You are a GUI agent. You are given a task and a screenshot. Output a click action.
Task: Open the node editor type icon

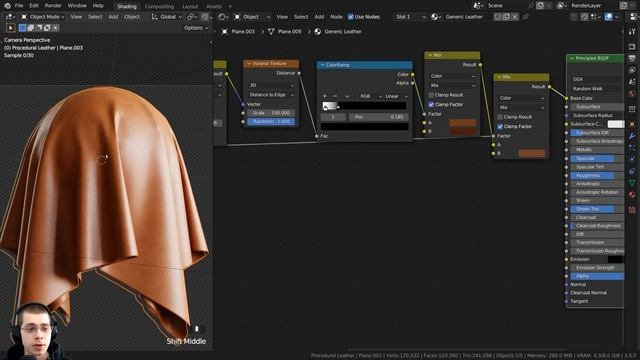(x=223, y=17)
